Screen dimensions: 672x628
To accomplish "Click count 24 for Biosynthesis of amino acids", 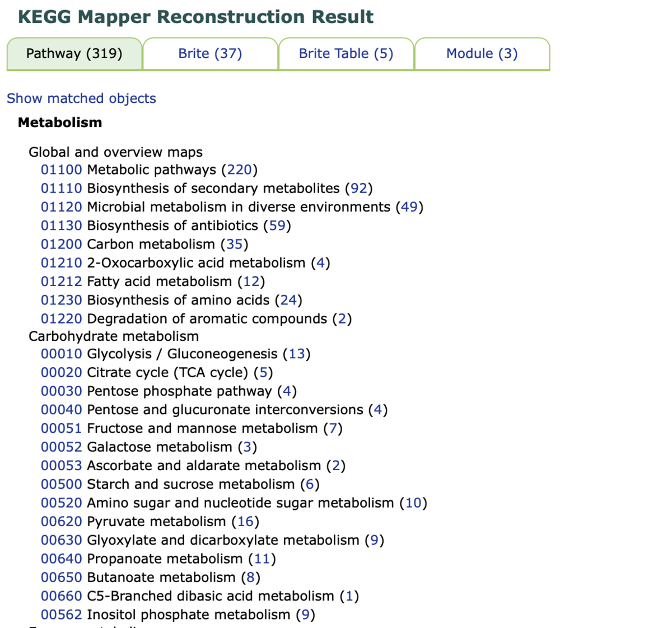I will [x=288, y=300].
